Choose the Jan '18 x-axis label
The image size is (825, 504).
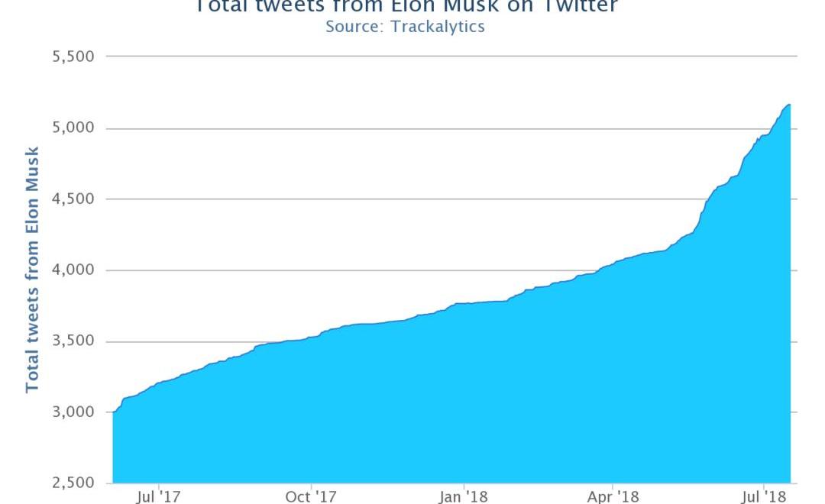(461, 497)
